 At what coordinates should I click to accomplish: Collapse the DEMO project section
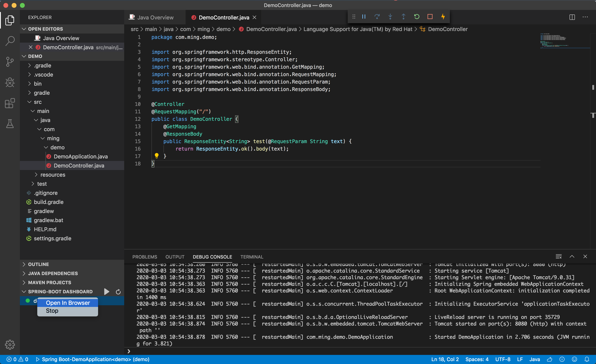pyautogui.click(x=24, y=56)
